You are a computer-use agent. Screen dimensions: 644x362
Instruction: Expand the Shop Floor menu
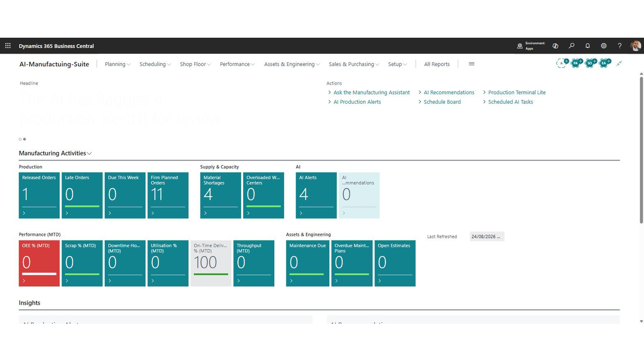pyautogui.click(x=195, y=64)
